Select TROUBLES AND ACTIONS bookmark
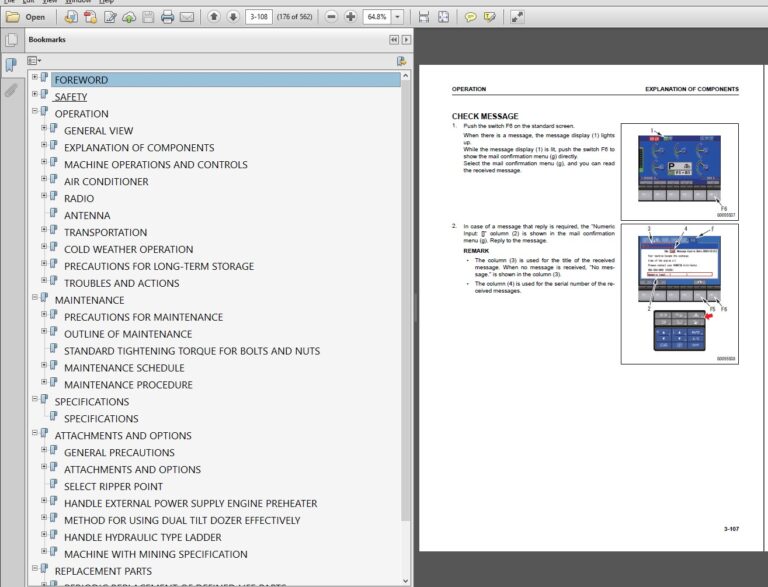768x587 pixels. 121,283
